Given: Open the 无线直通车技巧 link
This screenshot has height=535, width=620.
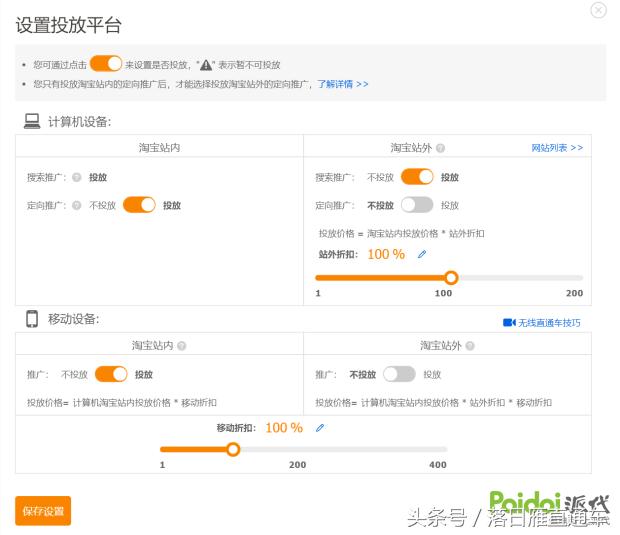Looking at the screenshot, I should tap(549, 323).
